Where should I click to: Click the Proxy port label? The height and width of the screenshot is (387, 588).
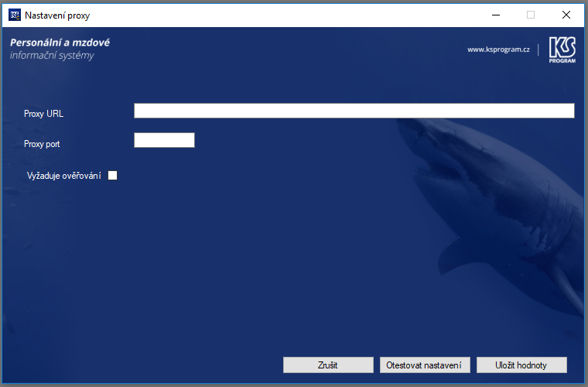click(42, 144)
